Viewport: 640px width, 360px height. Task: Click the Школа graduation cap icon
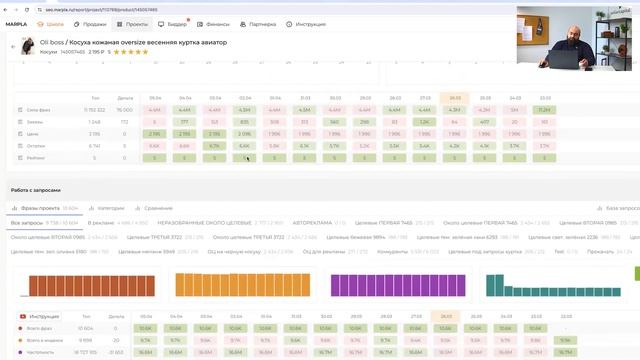[40, 24]
